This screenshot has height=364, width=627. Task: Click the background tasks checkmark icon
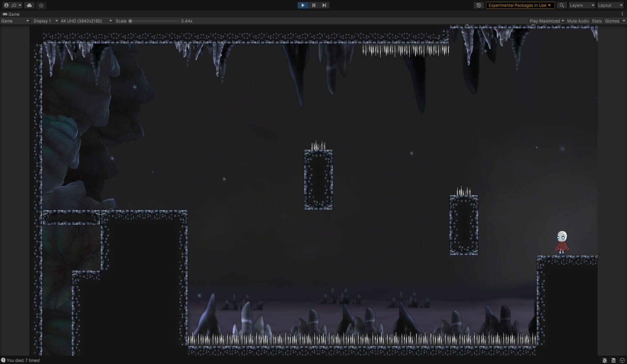(622, 360)
